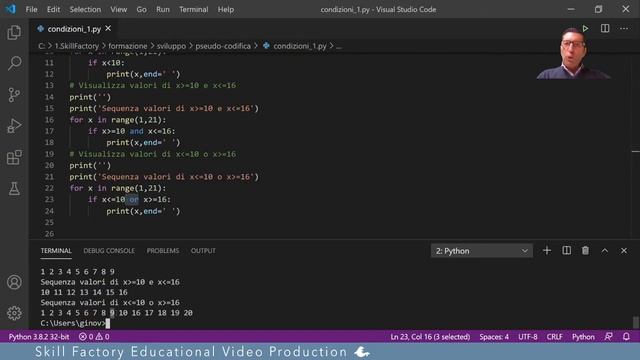
Task: Select the condizioni_1.py editor tab
Action: 73,29
